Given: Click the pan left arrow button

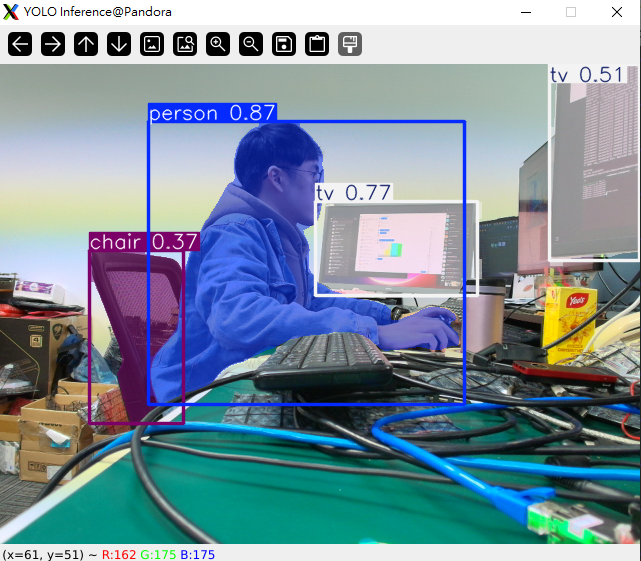Looking at the screenshot, I should [x=21, y=44].
